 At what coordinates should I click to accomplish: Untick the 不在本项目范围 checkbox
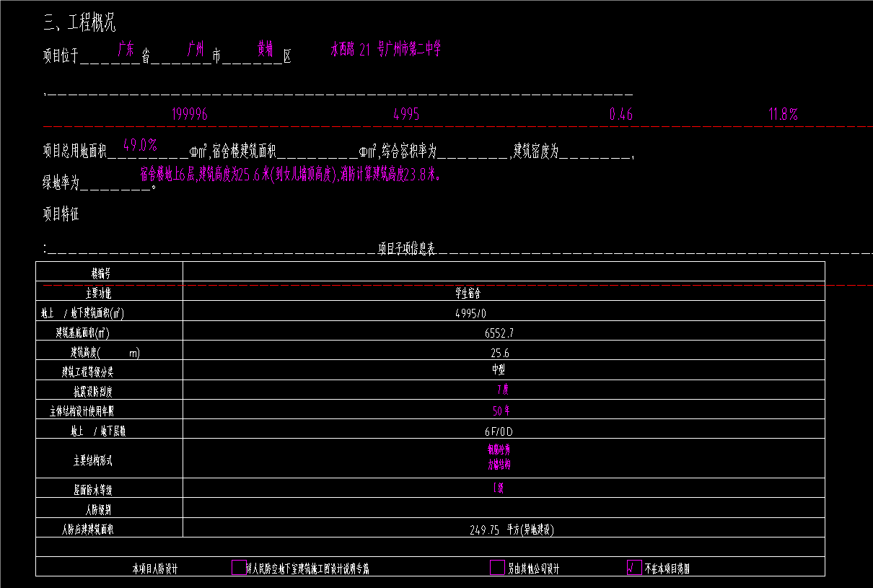634,567
